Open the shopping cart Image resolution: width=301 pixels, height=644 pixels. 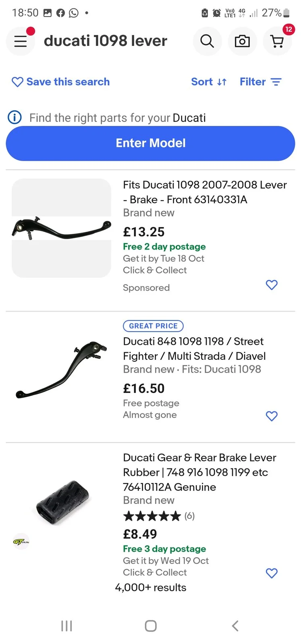(277, 41)
